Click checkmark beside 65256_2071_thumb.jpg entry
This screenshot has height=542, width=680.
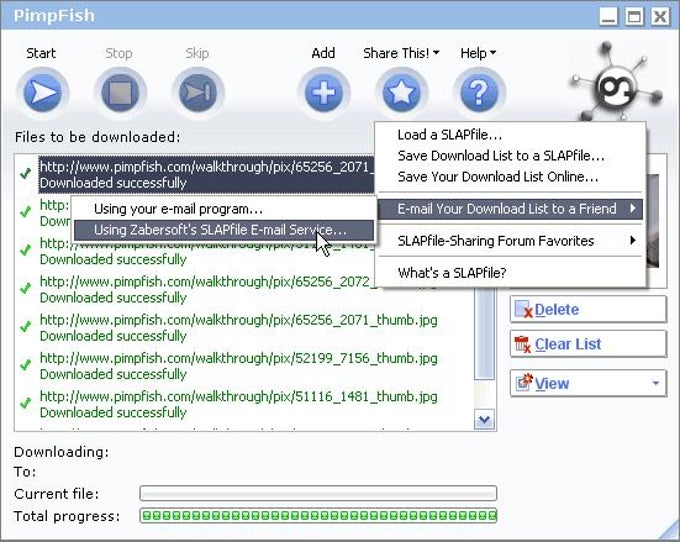[25, 326]
